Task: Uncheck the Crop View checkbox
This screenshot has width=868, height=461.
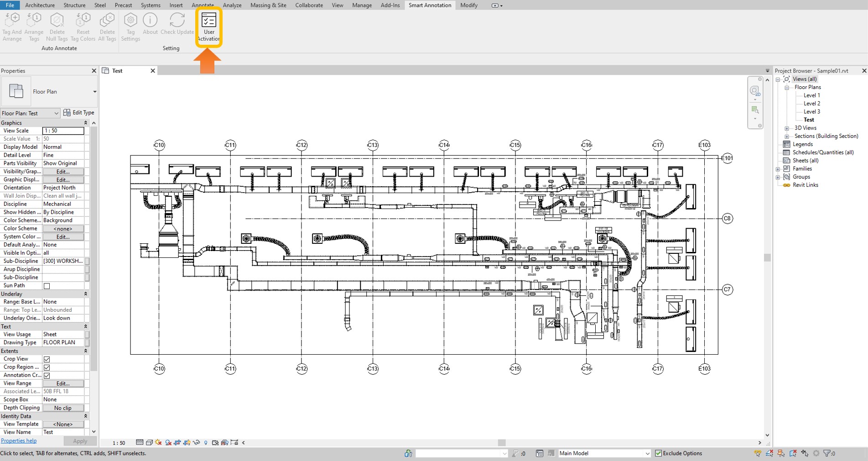Action: [47, 359]
